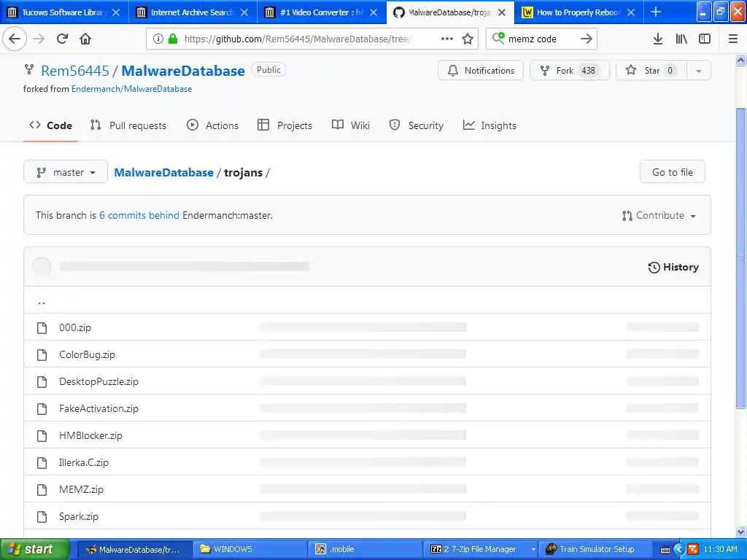Open the Projects tab

coord(285,125)
